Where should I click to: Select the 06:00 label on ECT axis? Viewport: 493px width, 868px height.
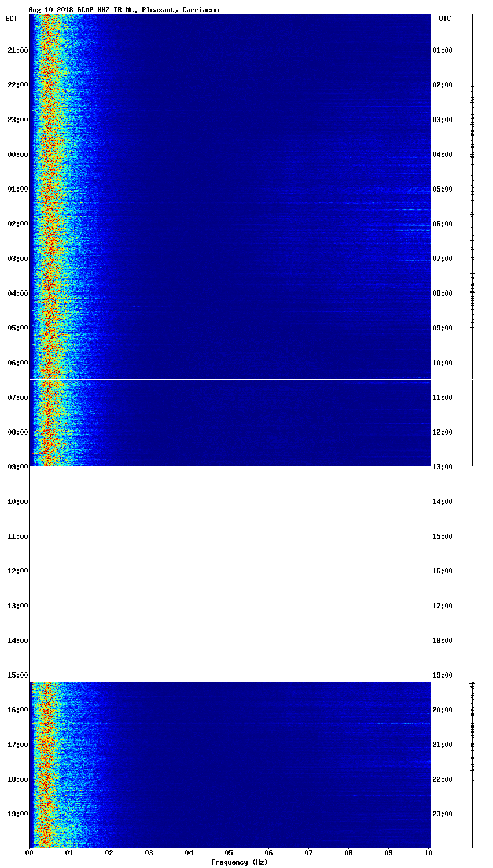coord(17,363)
